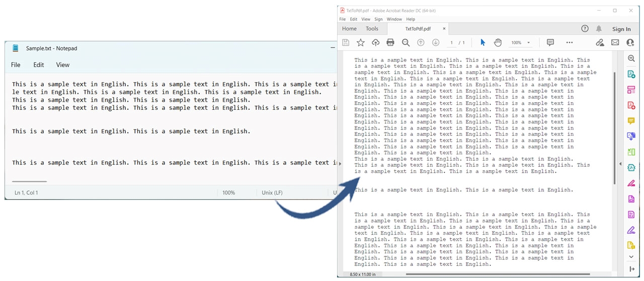Screen dimensions: 644x281
Task: Expand the 100% zoom level dropdown
Action: click(528, 43)
